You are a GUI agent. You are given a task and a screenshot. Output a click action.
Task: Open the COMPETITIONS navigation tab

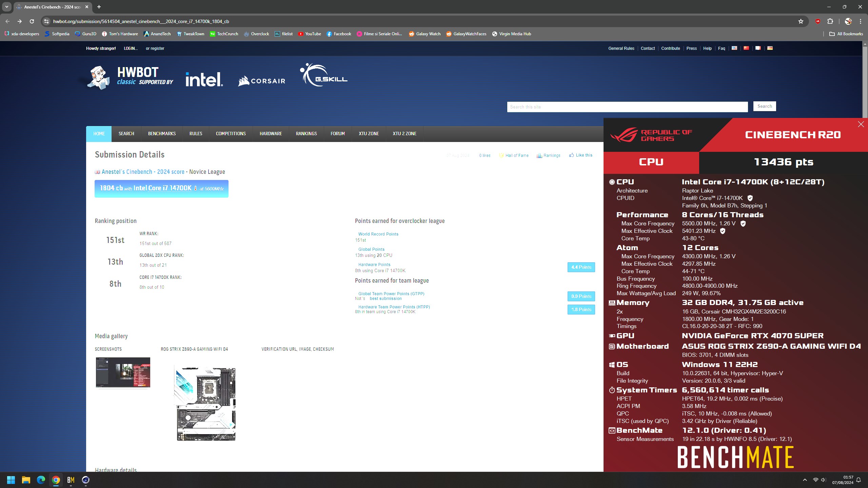231,134
